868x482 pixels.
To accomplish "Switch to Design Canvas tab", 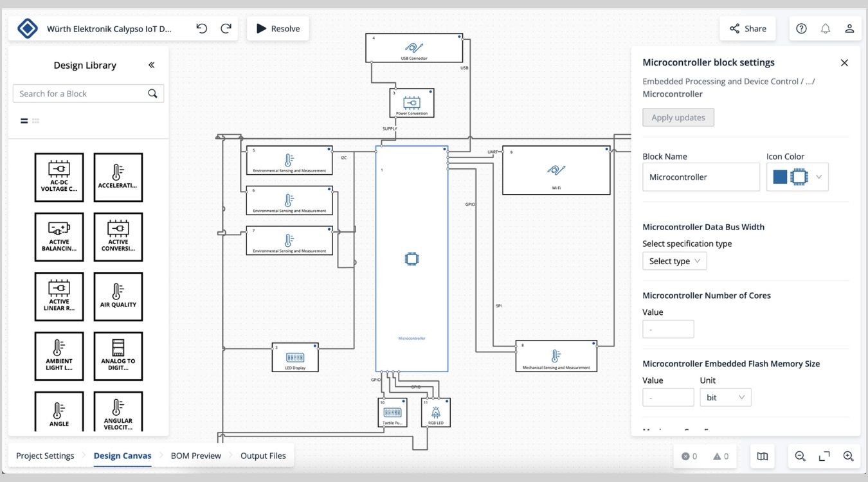I will point(122,456).
